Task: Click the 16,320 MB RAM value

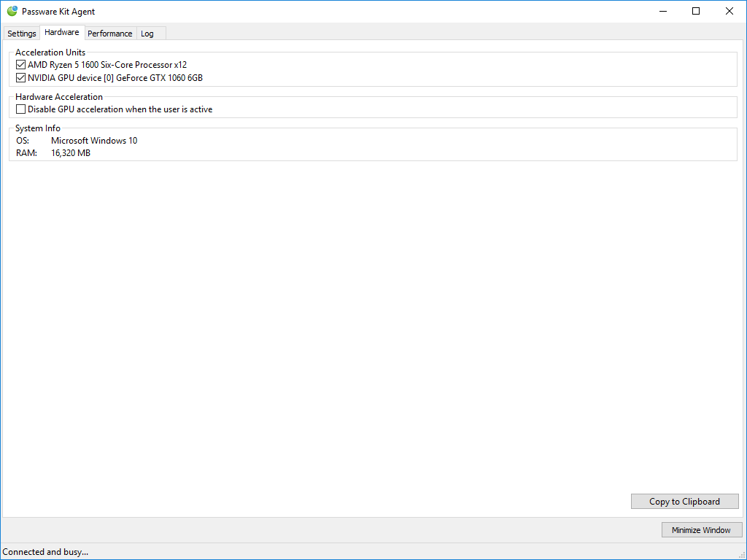Action: click(71, 153)
